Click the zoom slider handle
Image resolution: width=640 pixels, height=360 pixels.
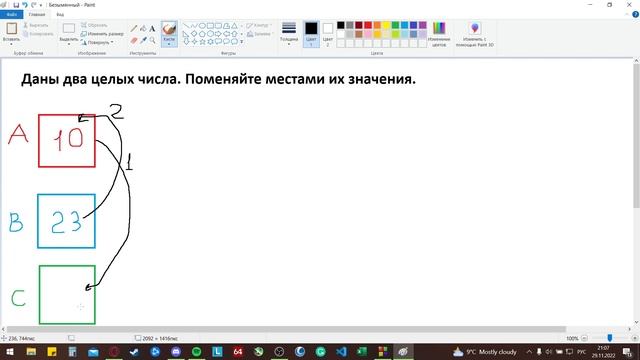[x=610, y=338]
